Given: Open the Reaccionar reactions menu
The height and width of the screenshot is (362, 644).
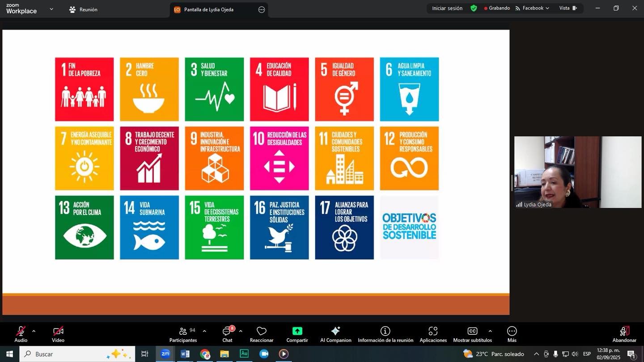Looking at the screenshot, I should pyautogui.click(x=262, y=334).
